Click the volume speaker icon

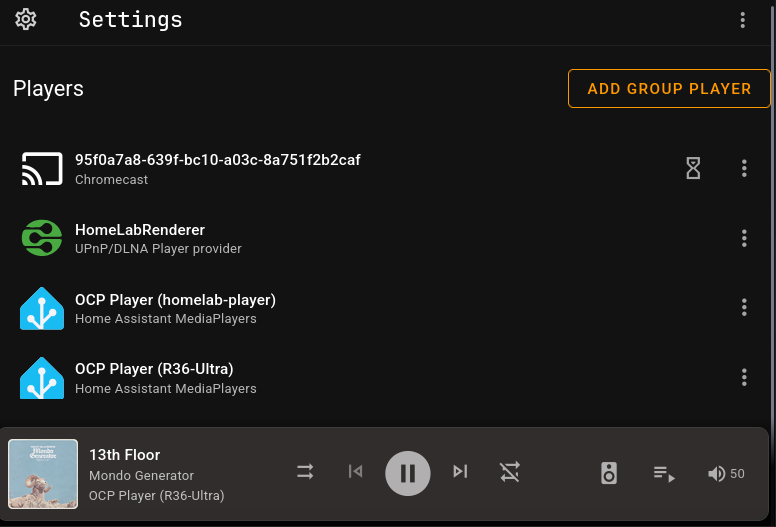[716, 474]
